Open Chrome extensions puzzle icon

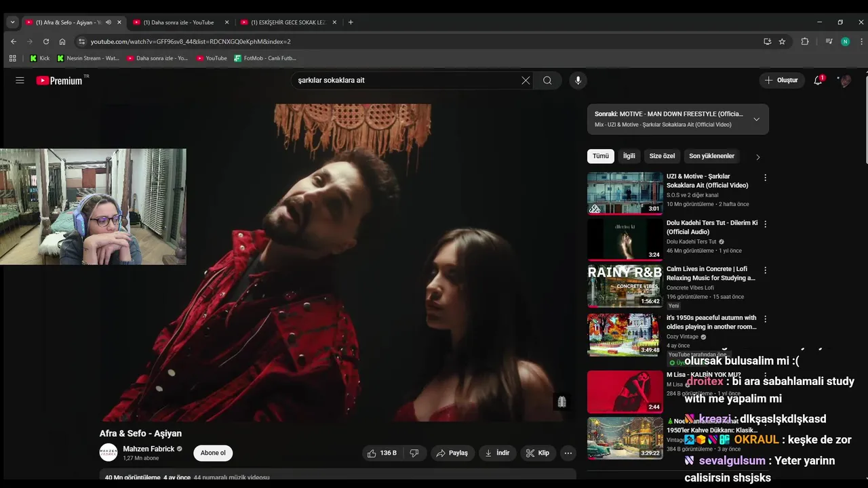(805, 41)
